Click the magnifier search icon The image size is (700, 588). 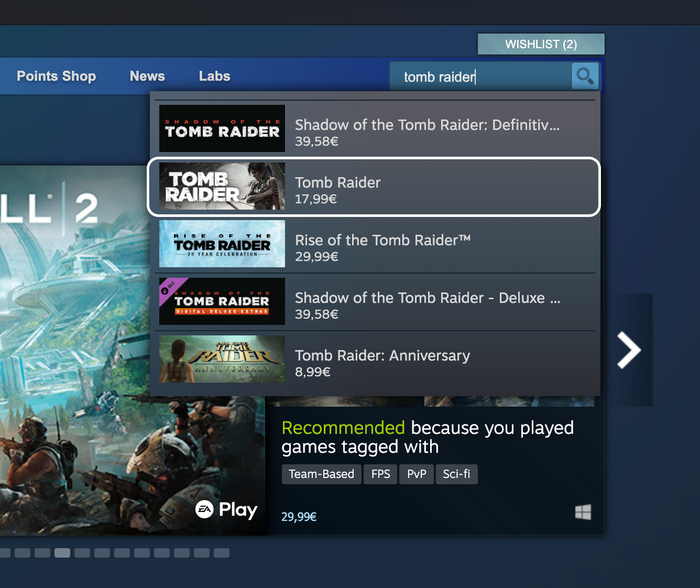coord(585,77)
